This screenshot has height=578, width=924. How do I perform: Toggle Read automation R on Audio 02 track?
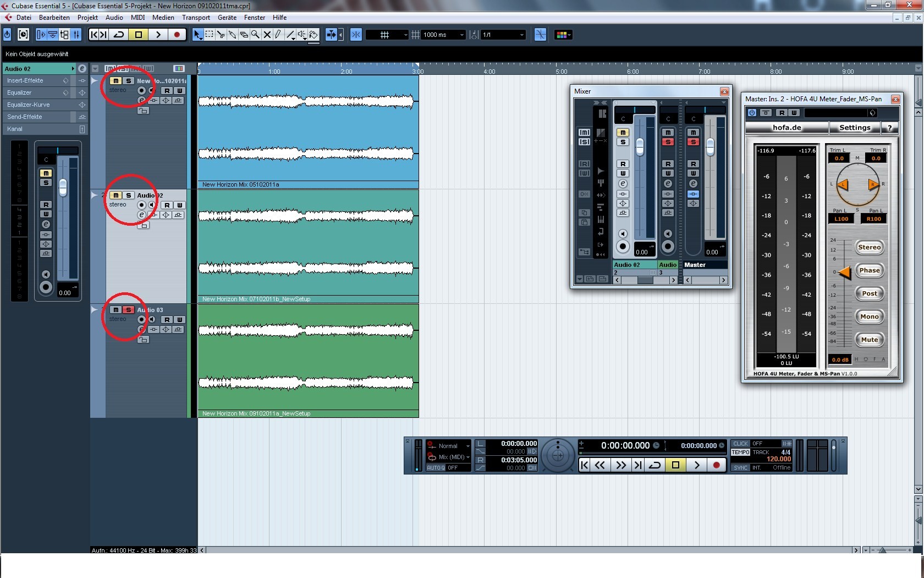(x=167, y=205)
